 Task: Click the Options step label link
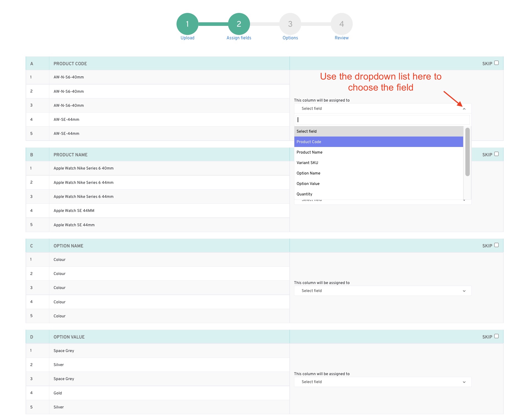point(290,38)
